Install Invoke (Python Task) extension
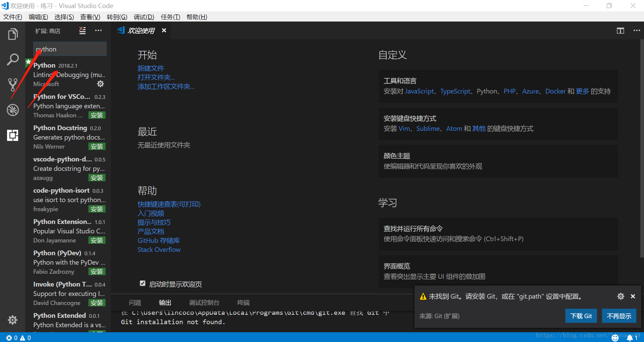644x342 pixels. pyautogui.click(x=97, y=303)
